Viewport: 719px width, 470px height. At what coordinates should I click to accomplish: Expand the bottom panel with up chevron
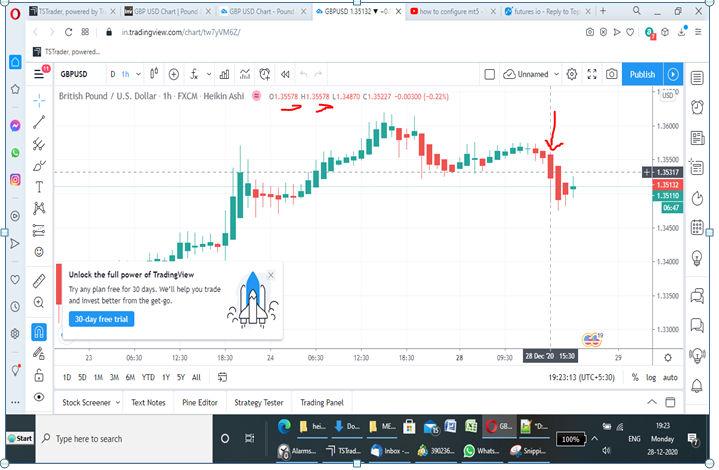click(x=652, y=402)
